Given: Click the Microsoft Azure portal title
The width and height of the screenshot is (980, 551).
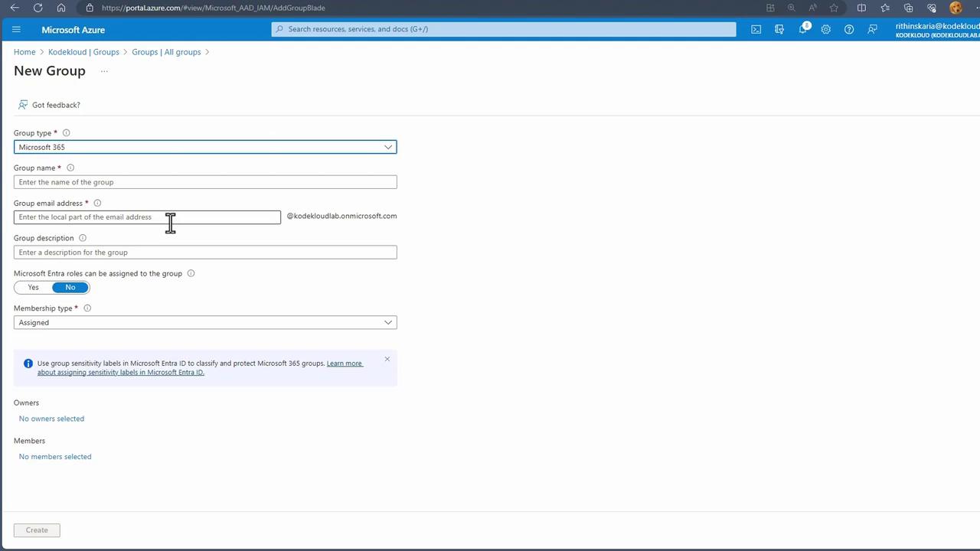Looking at the screenshot, I should pyautogui.click(x=73, y=30).
